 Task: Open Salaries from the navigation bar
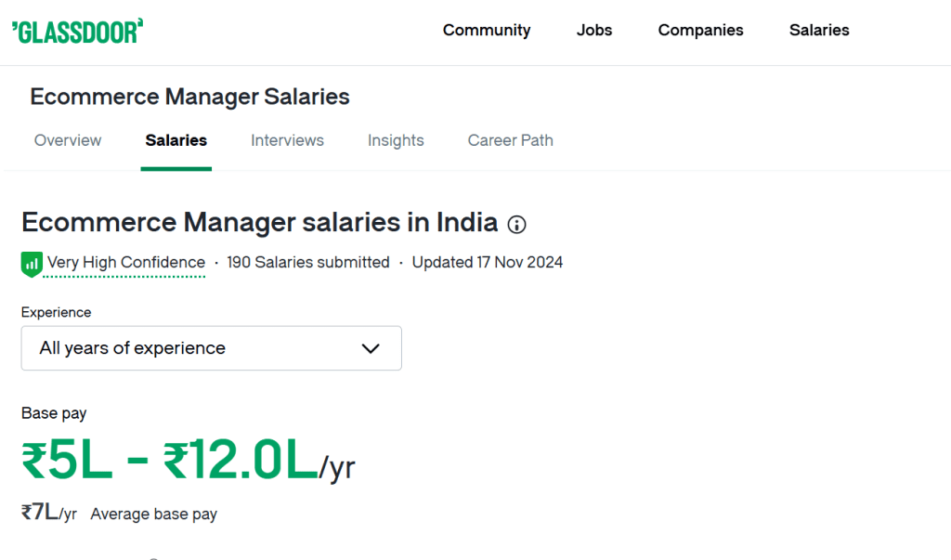tap(819, 30)
